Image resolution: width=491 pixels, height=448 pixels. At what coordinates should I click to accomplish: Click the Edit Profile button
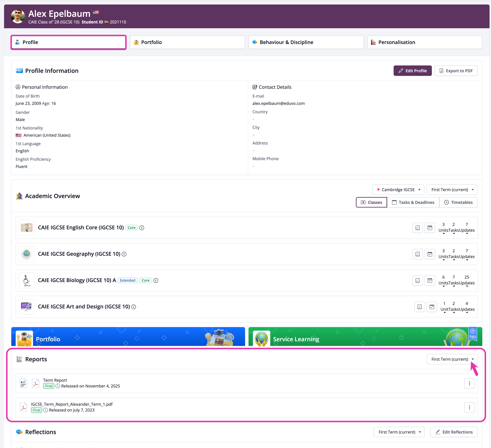point(413,71)
